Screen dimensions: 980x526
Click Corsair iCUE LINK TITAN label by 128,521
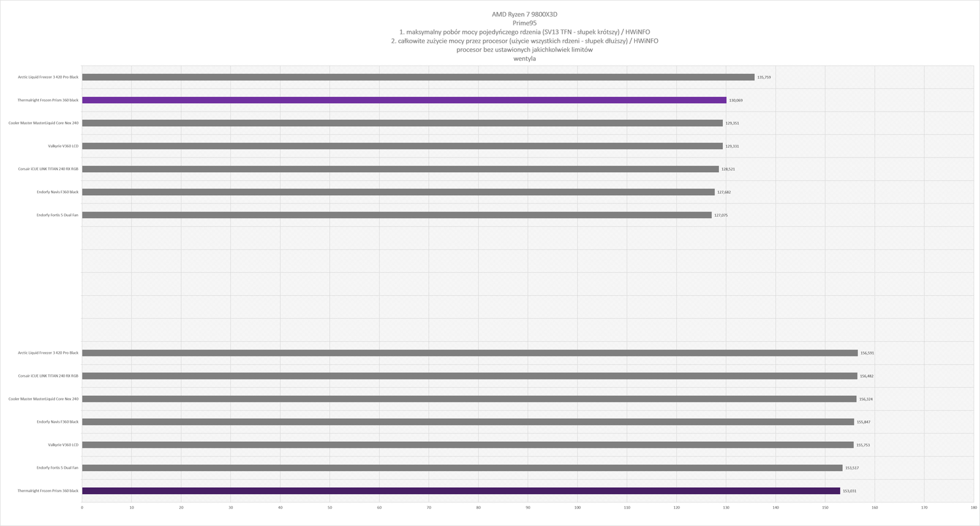coord(48,169)
